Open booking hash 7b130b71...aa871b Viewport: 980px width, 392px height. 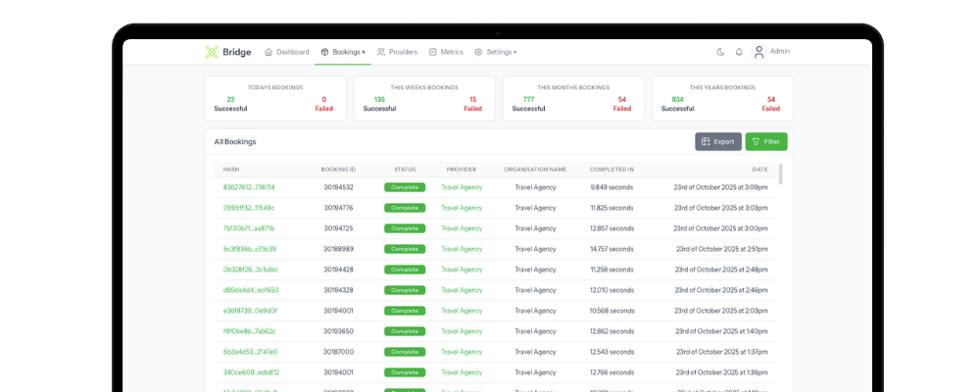[249, 228]
